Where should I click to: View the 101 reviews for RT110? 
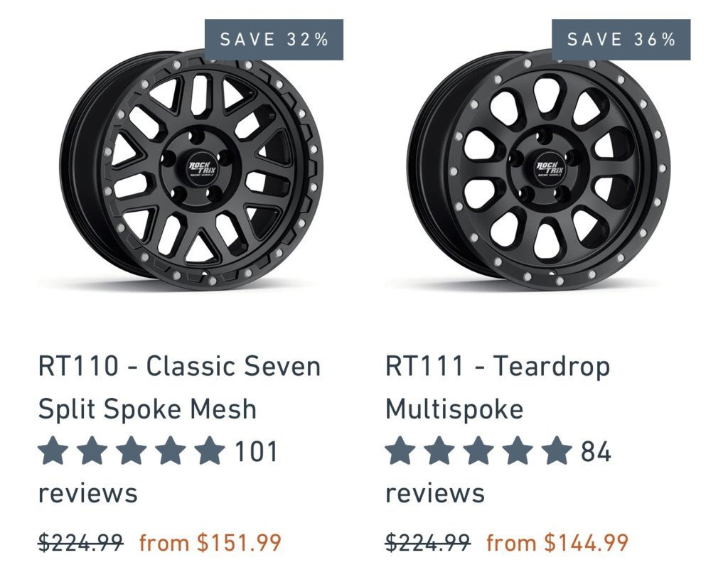(x=159, y=472)
